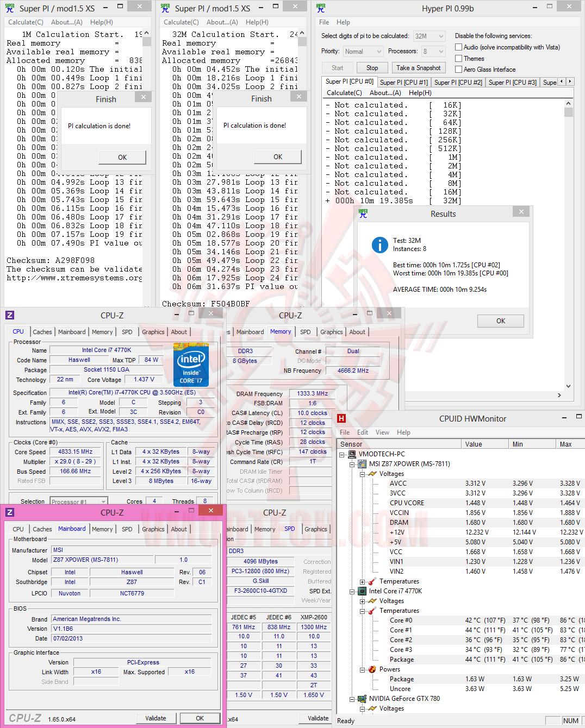The width and height of the screenshot is (585, 728).
Task: Click the Super PI 32M window title icon
Action: pos(165,8)
